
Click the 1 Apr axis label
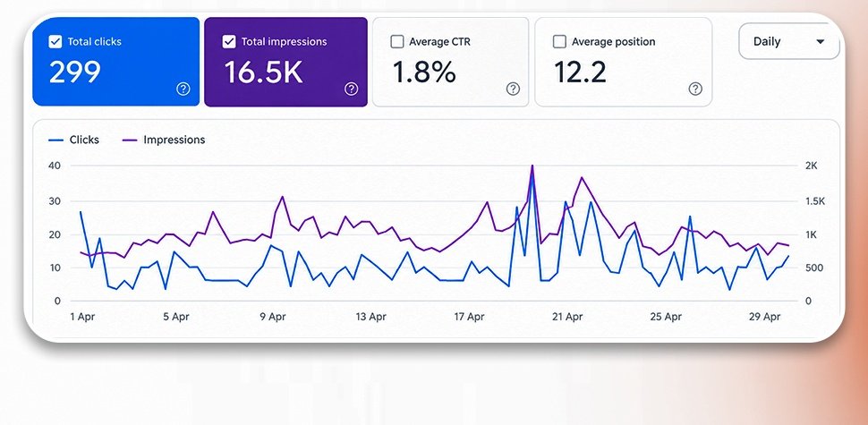coord(82,317)
